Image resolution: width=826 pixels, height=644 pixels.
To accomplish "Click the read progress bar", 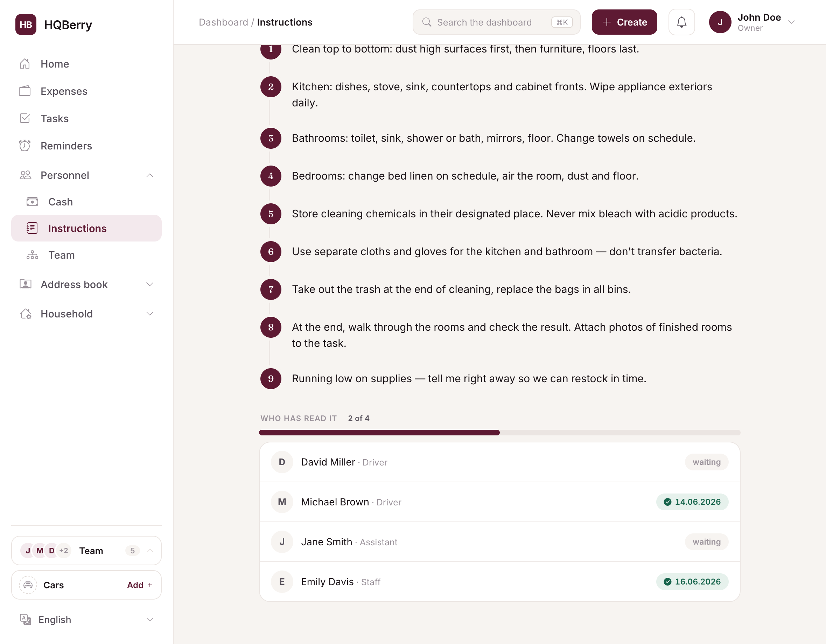I will click(x=499, y=433).
